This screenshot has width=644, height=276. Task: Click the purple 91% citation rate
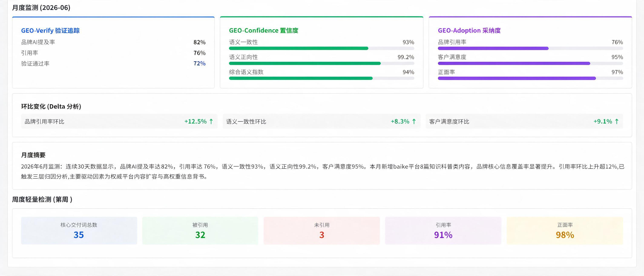443,235
